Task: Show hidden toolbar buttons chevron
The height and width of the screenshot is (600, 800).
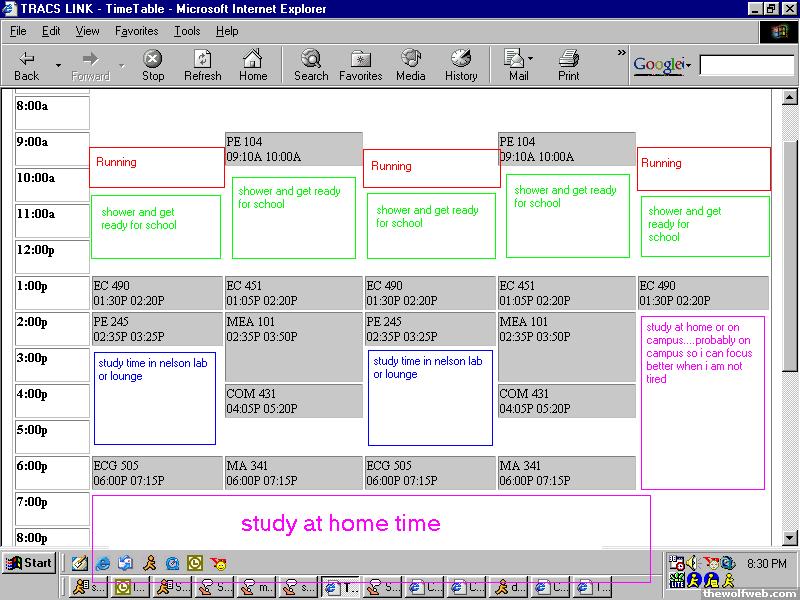Action: point(621,53)
